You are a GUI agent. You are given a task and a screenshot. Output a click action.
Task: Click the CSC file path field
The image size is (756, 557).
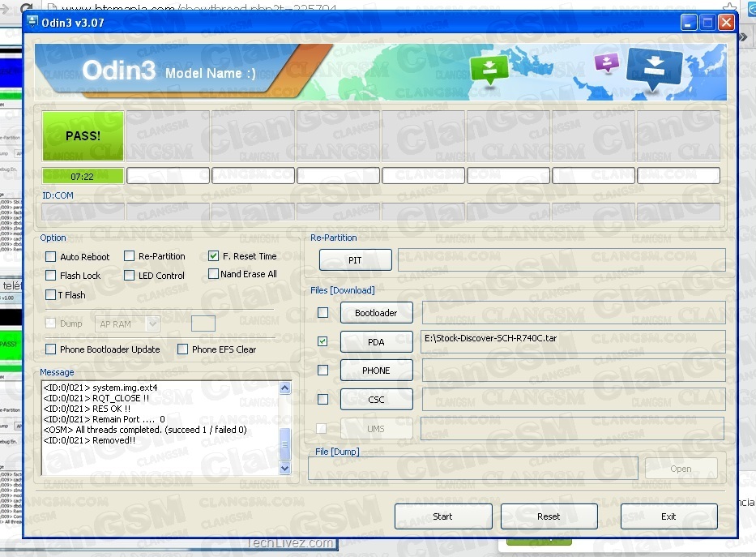click(574, 399)
